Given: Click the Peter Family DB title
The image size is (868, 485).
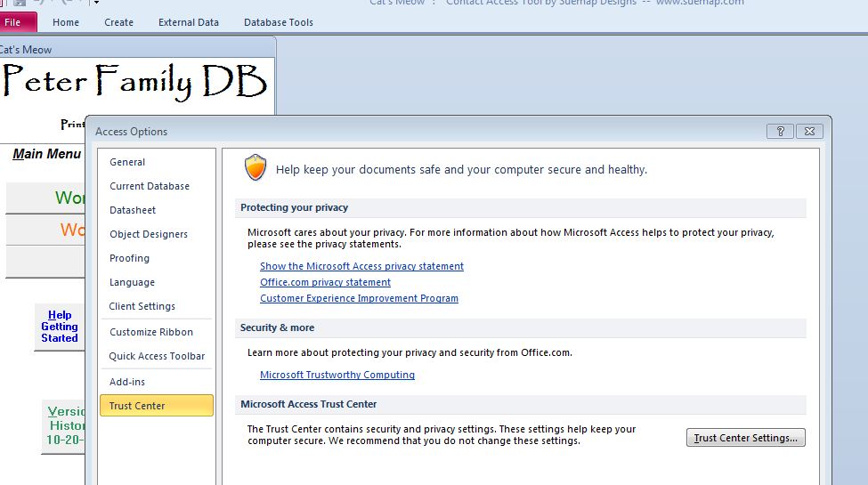Looking at the screenshot, I should pos(134,82).
